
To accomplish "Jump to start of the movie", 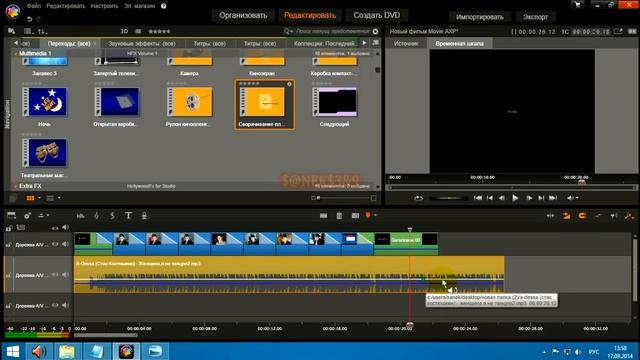I will click(477, 198).
